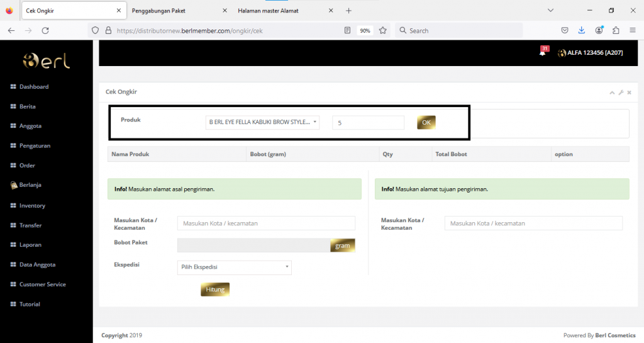The width and height of the screenshot is (644, 343).
Task: Open Laporan reports menu
Action: 30,245
